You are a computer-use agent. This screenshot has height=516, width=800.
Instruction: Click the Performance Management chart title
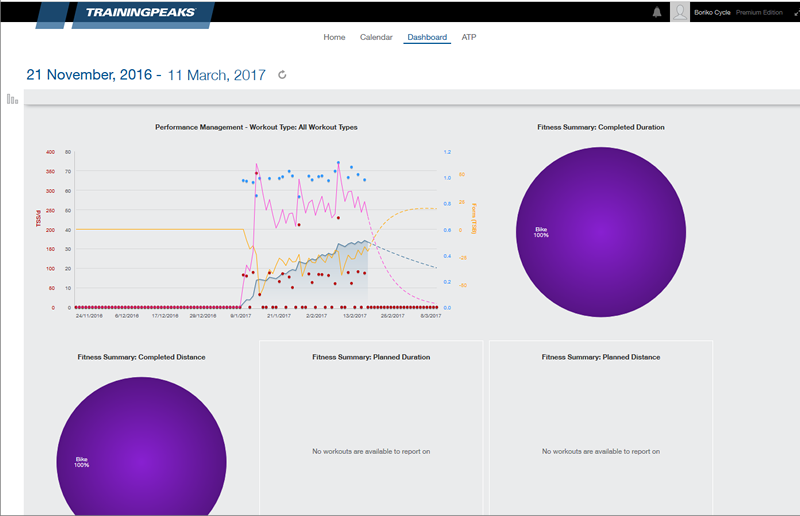(256, 127)
